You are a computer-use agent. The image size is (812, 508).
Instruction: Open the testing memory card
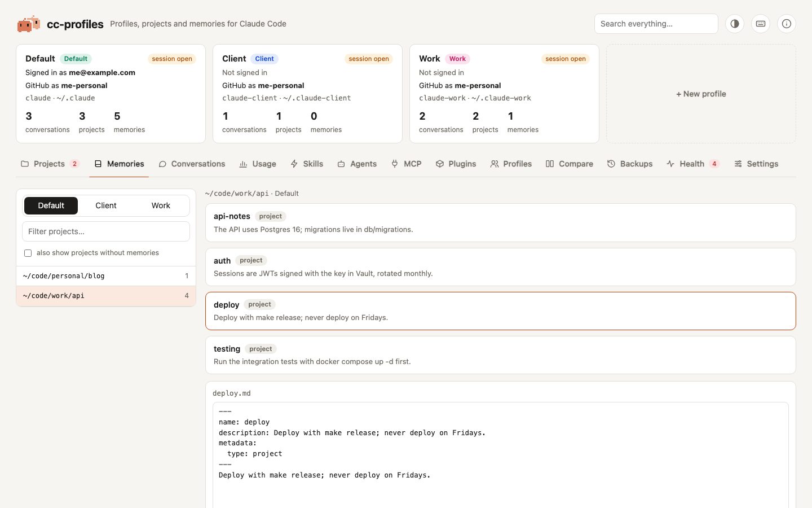[501, 355]
